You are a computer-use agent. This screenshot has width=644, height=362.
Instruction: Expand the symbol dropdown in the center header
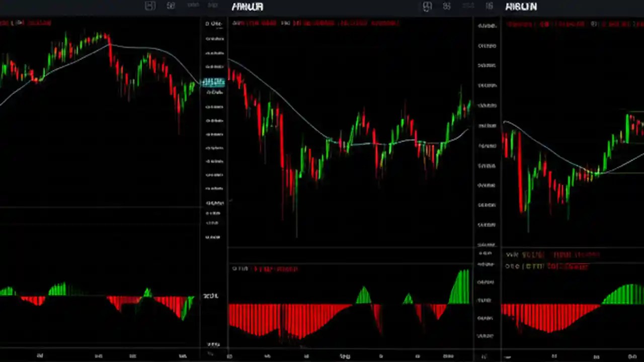(247, 7)
